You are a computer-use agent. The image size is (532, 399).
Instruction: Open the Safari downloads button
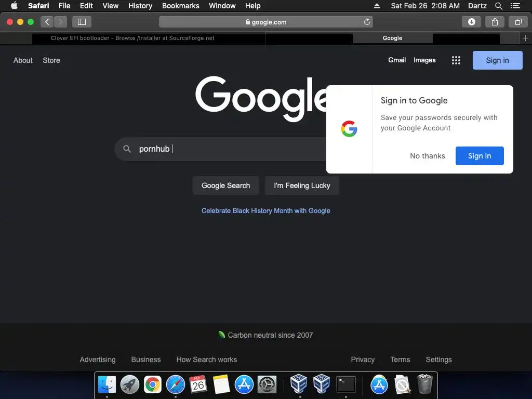pos(471,22)
